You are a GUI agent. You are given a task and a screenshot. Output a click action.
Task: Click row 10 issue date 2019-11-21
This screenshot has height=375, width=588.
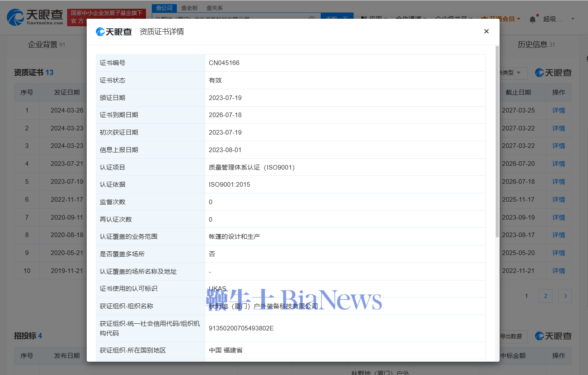click(67, 271)
